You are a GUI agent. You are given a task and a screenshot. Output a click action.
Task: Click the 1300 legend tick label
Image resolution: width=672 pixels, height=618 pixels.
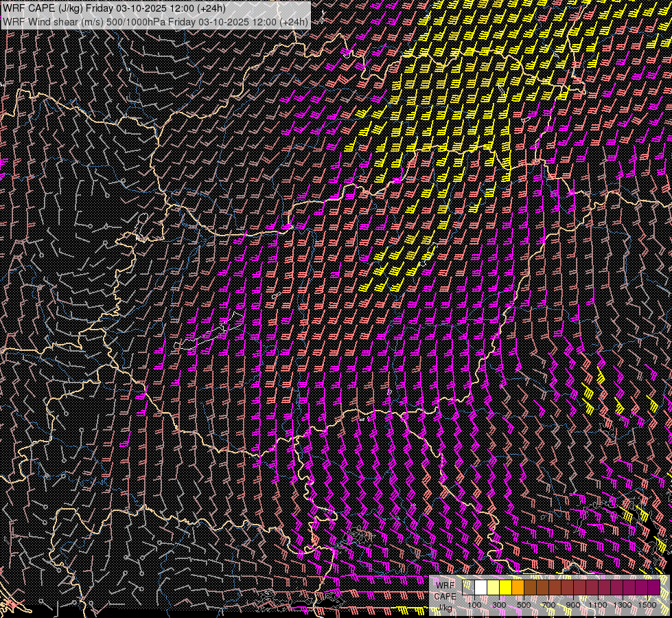(623, 604)
